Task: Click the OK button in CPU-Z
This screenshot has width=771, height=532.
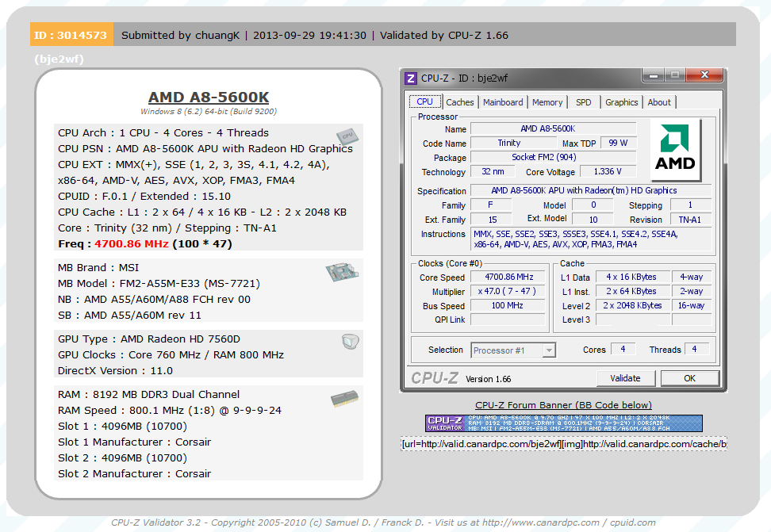Action: click(x=689, y=378)
